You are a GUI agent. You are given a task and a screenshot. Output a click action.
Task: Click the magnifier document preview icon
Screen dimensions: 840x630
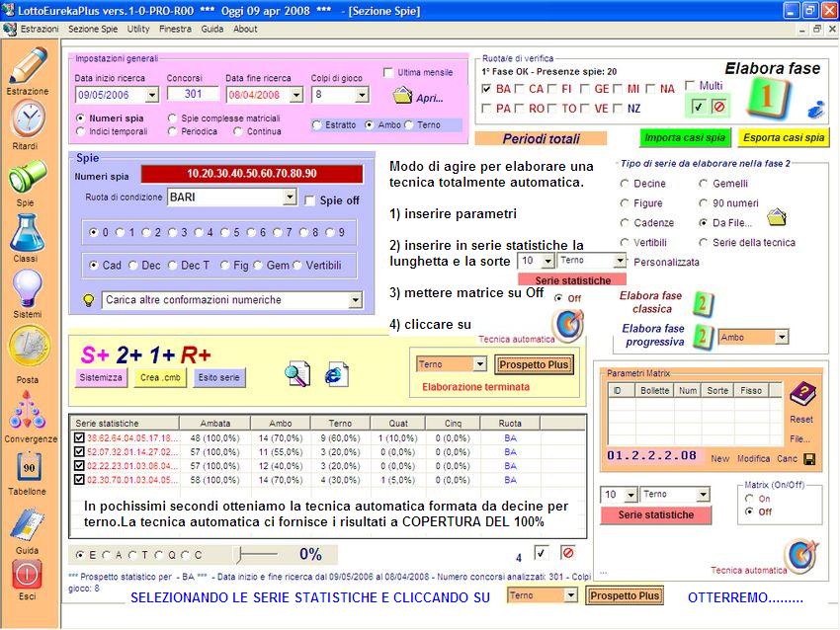[296, 373]
